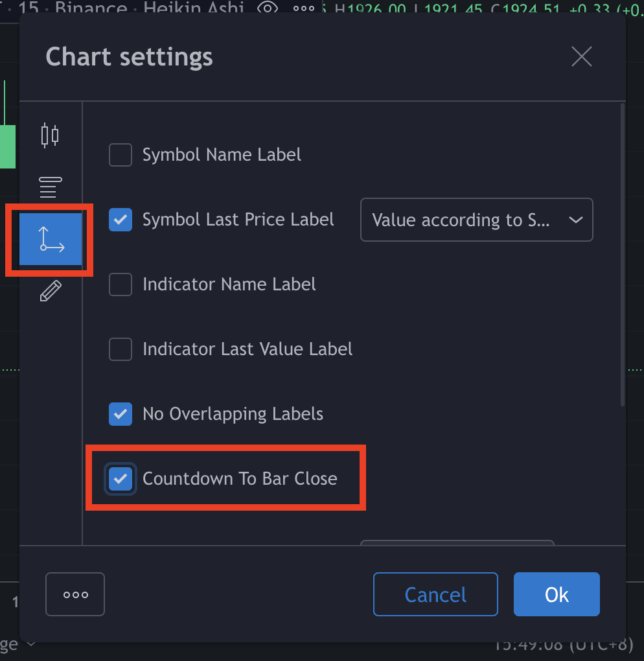Enable the Indicator Name Label checkbox
This screenshot has width=644, height=661.
(121, 284)
